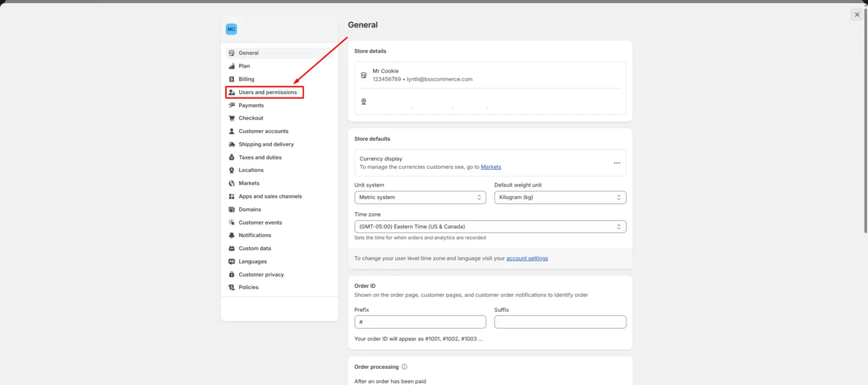868x385 pixels.
Task: Click the Mr Cookie store name
Action: click(386, 71)
